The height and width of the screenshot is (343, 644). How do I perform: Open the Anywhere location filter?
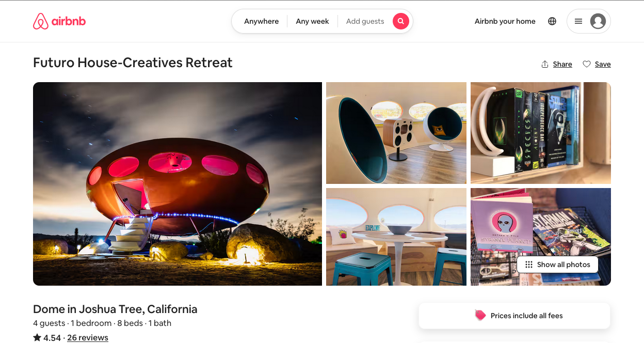(262, 21)
